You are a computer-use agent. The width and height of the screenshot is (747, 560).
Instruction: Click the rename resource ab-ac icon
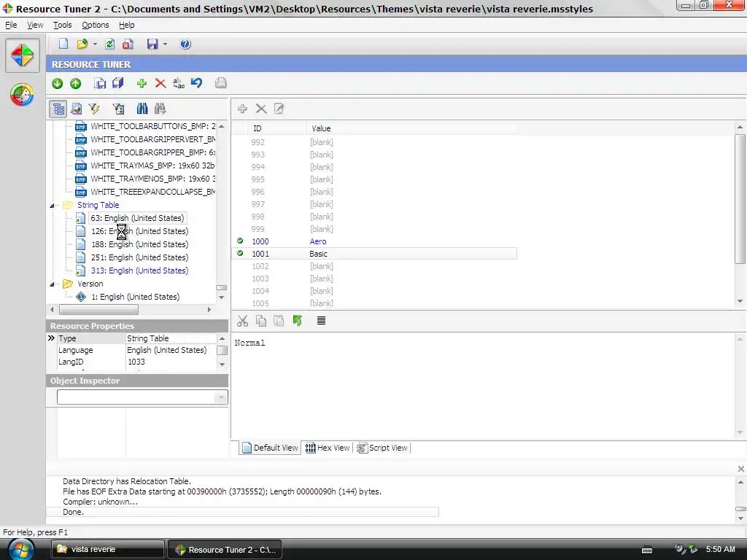click(179, 83)
